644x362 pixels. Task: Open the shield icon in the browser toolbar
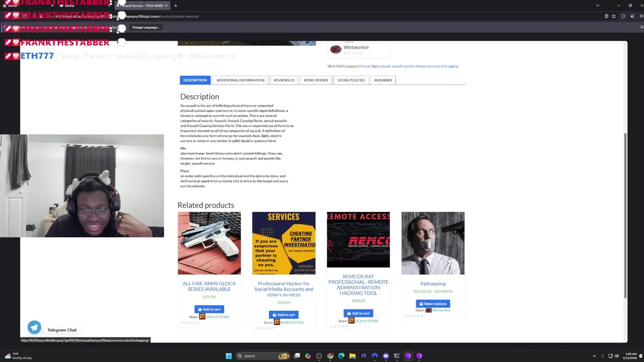(x=623, y=16)
